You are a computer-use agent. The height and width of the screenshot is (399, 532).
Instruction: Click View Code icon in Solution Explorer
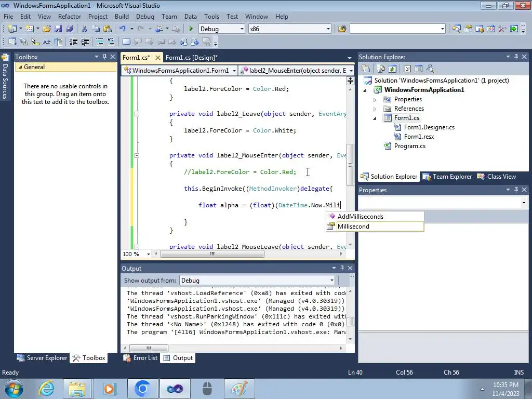407,69
